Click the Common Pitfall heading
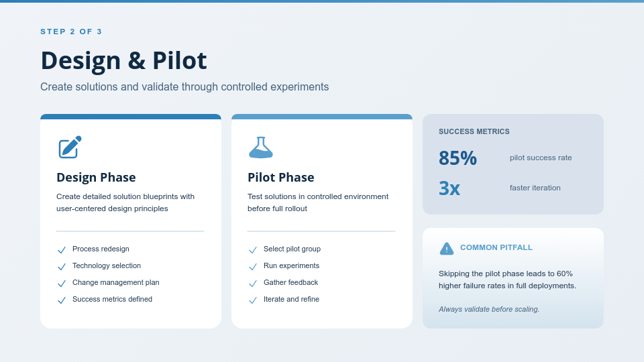Screen dimensions: 644x362 [x=496, y=247]
